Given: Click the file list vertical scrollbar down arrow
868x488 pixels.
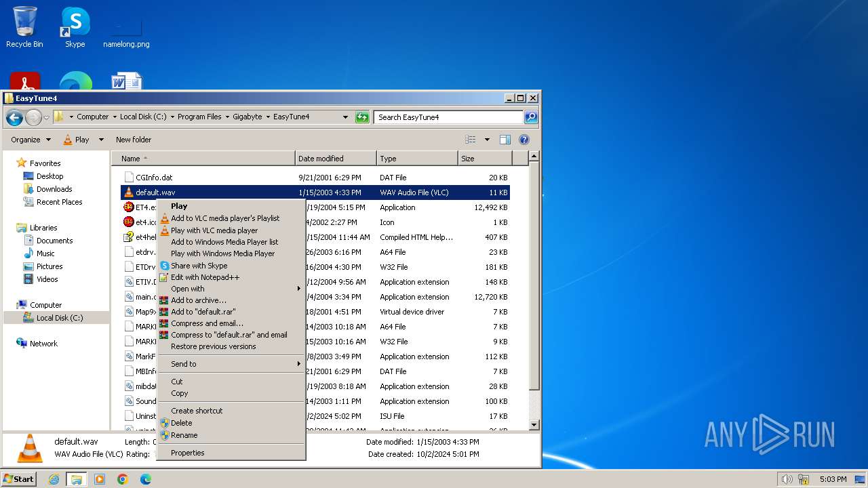Looking at the screenshot, I should pos(534,425).
